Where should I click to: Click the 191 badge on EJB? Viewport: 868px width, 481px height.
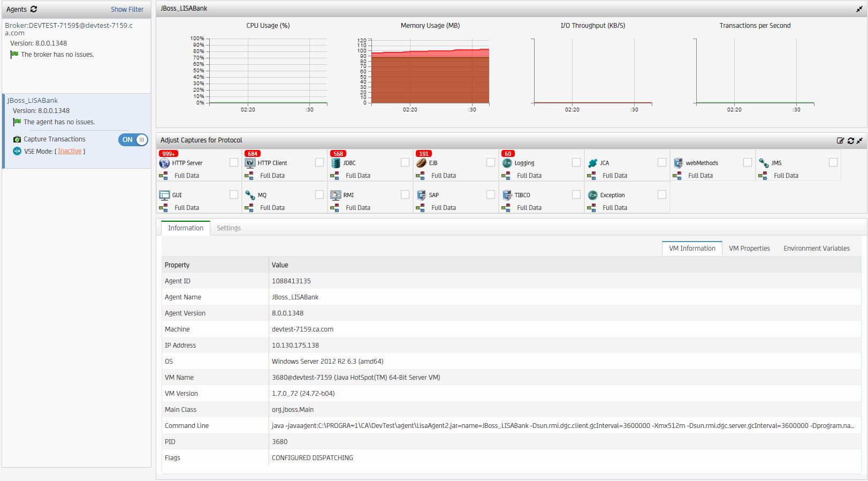[x=424, y=154]
